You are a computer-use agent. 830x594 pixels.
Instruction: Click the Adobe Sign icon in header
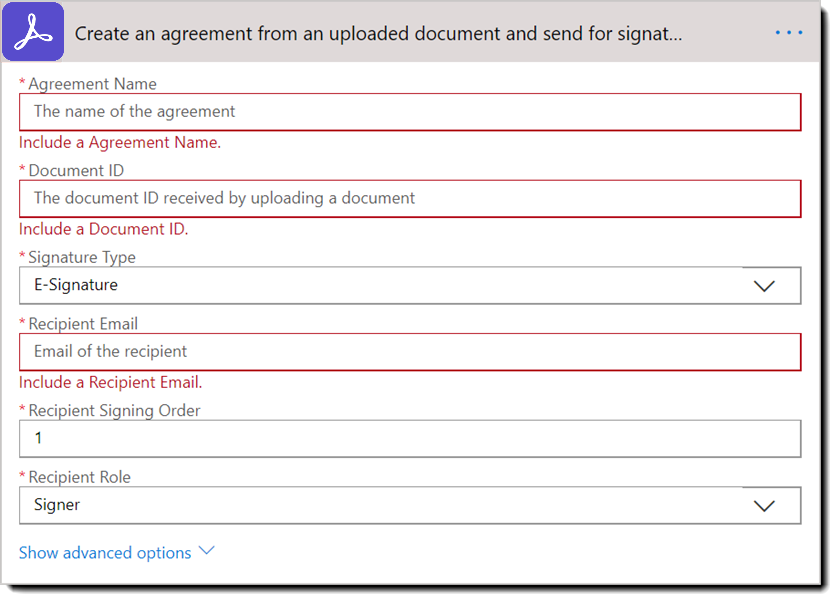pos(34,32)
